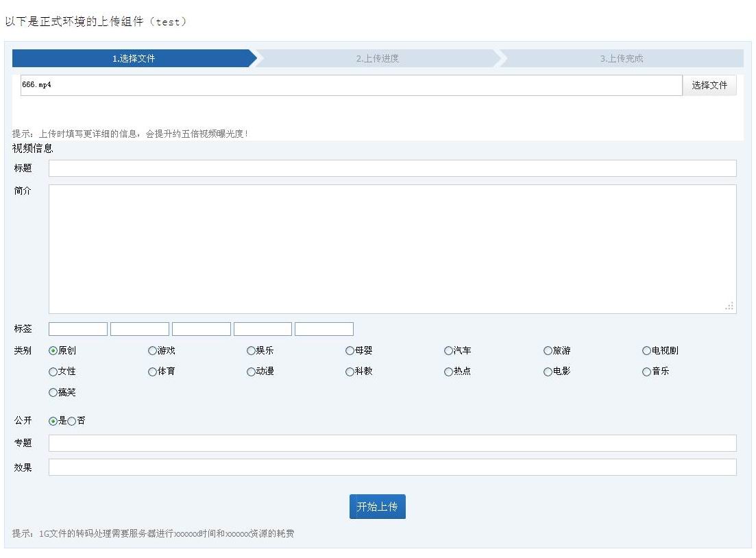Click the 选择文件 browse button
Viewport: 756px width, 558px height.
[x=709, y=85]
